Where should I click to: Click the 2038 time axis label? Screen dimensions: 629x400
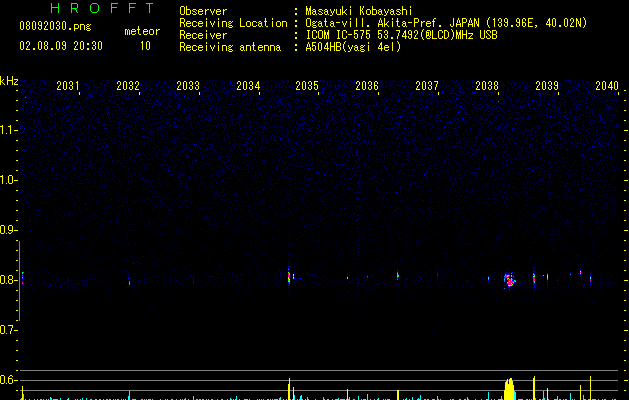coord(487,86)
